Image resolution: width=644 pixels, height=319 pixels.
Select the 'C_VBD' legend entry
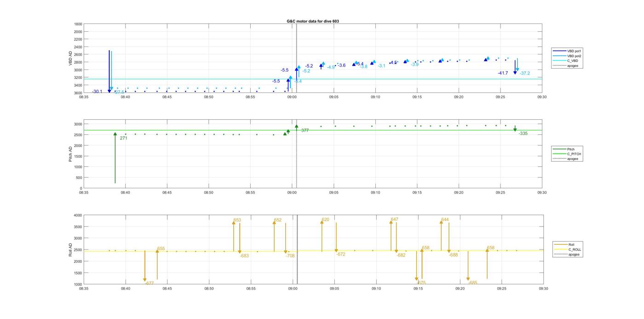coord(573,61)
